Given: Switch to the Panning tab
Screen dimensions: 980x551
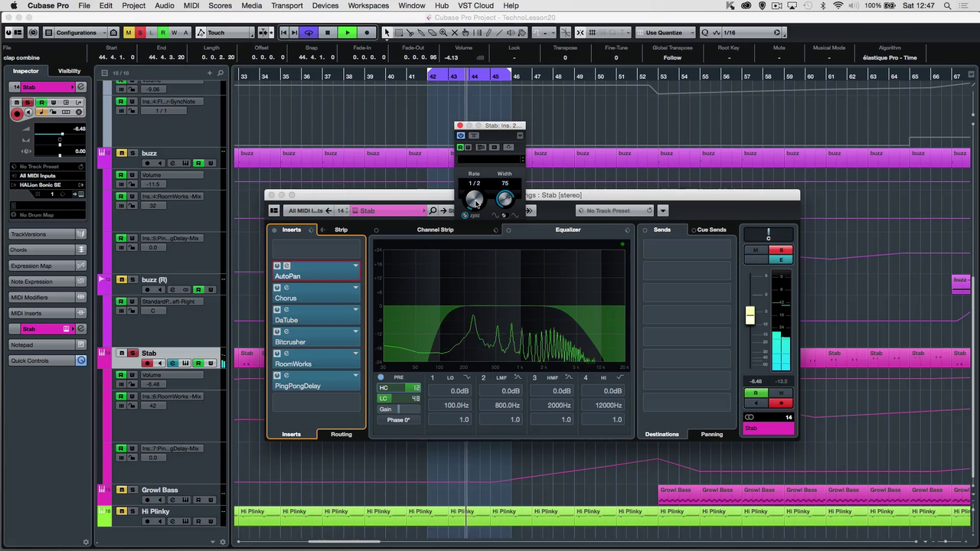Looking at the screenshot, I should coord(711,434).
